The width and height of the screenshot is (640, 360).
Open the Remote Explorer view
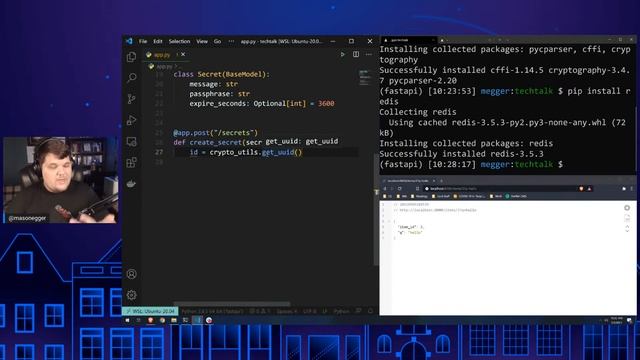coord(131,141)
